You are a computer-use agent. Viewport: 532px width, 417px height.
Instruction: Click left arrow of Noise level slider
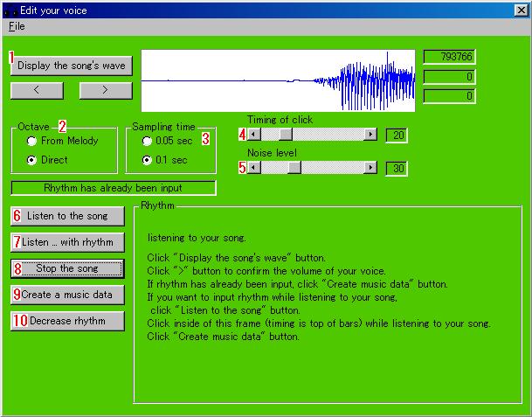253,167
